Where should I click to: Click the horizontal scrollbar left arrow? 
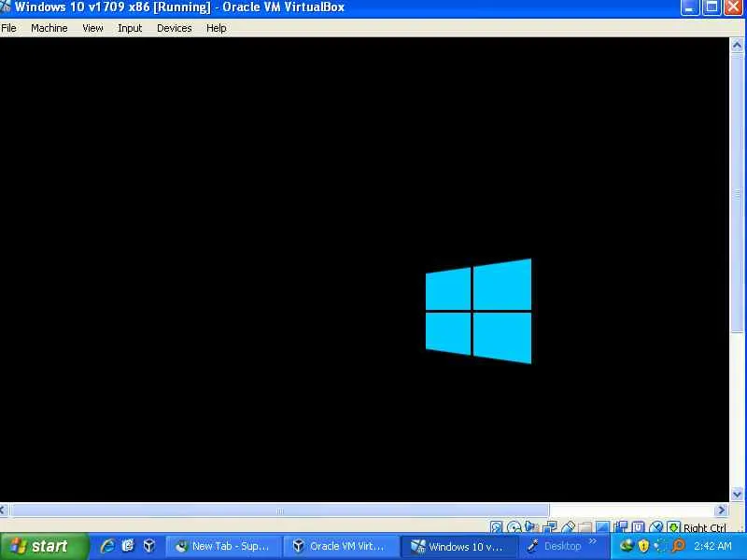(x=4, y=510)
